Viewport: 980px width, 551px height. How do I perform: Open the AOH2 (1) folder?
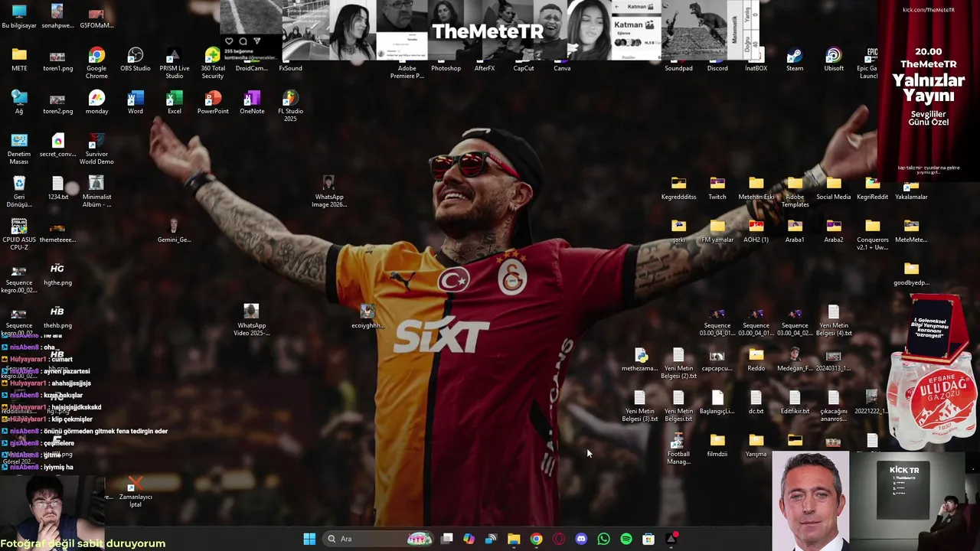(756, 230)
